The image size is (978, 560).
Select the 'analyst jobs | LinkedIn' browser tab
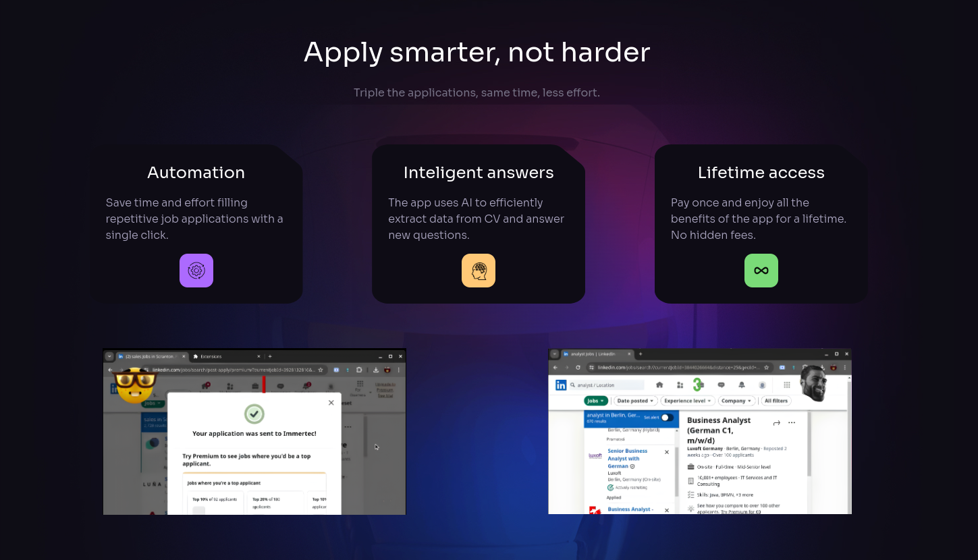[597, 354]
